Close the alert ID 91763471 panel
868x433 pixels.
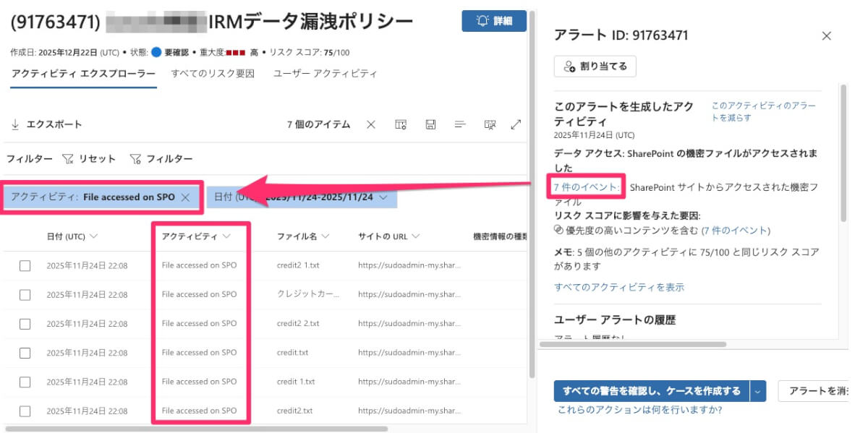(827, 36)
